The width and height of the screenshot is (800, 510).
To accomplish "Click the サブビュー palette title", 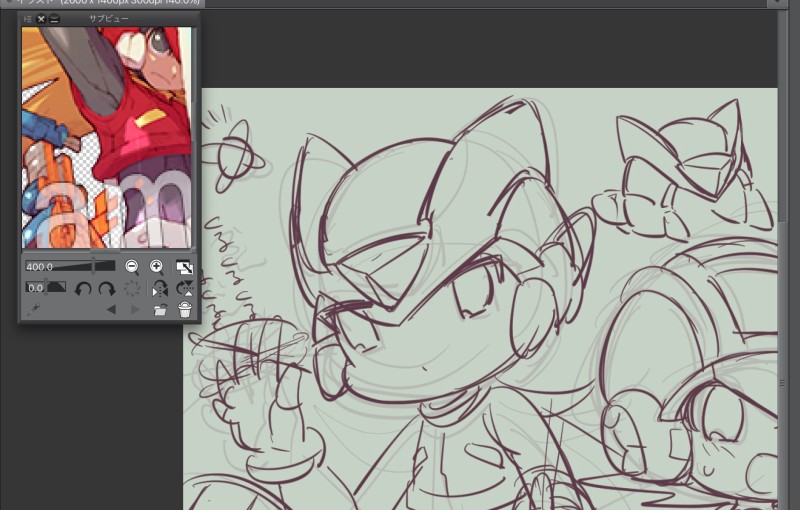I will (x=109, y=19).
